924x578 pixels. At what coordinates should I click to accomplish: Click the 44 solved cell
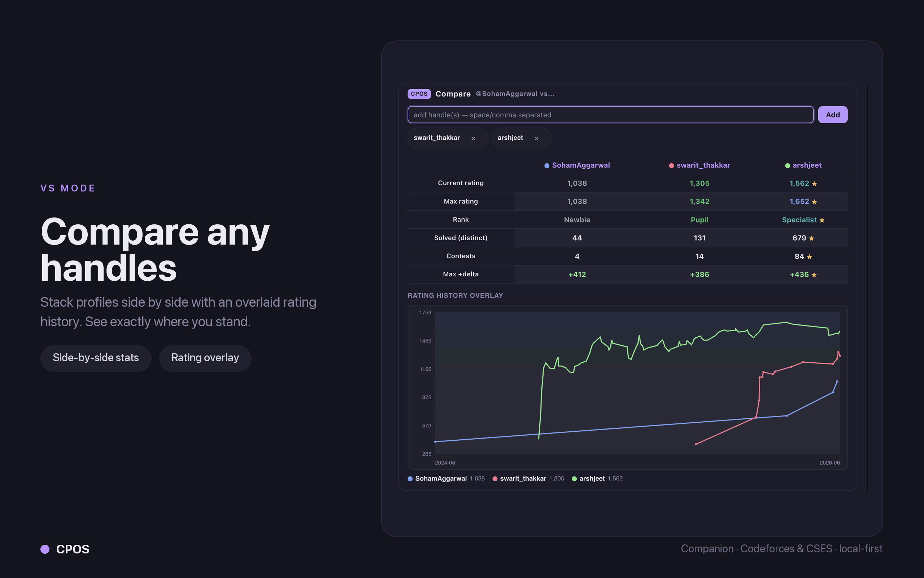click(577, 238)
